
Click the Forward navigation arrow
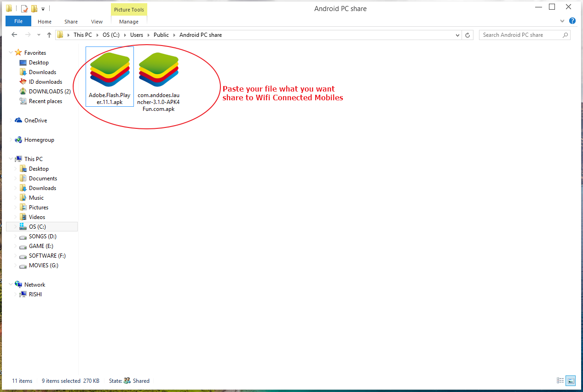[28, 35]
